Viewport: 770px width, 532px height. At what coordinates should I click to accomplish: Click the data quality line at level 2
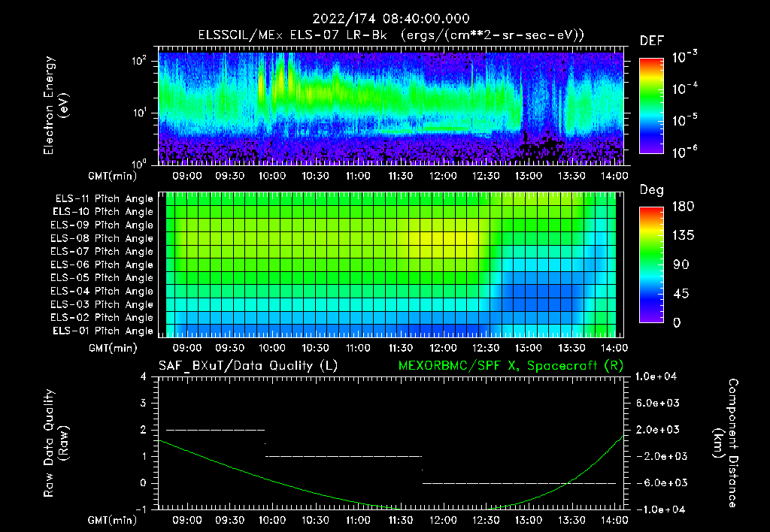[216, 430]
